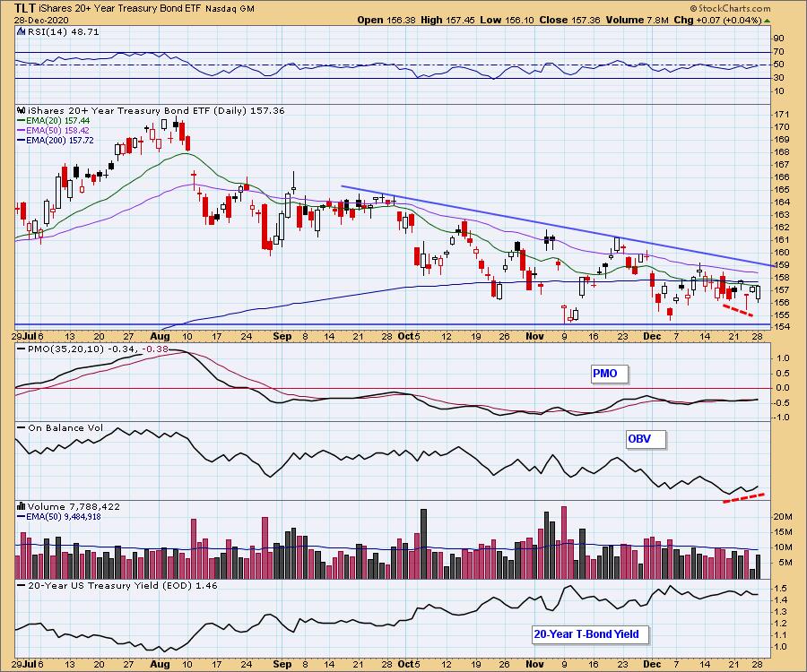Click the -0.5 label on the PMO axis
Image resolution: width=807 pixels, height=672 pixels.
click(782, 402)
